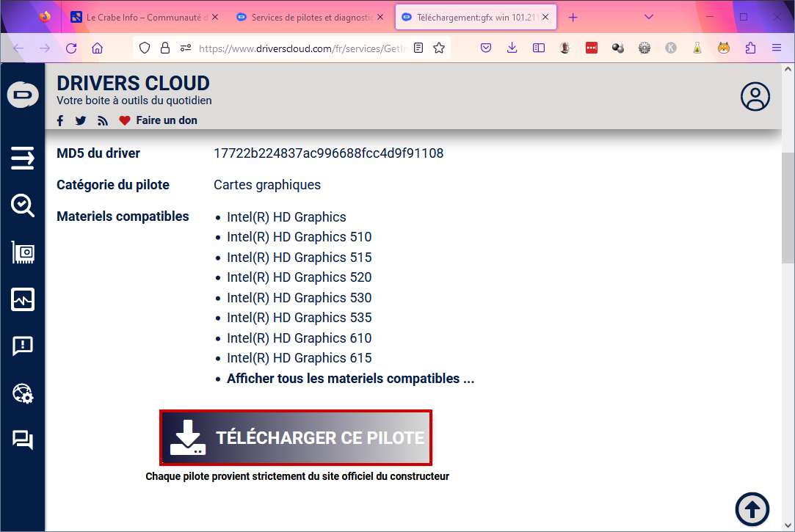The height and width of the screenshot is (532, 795).
Task: Go to Firefox home page
Action: click(98, 48)
